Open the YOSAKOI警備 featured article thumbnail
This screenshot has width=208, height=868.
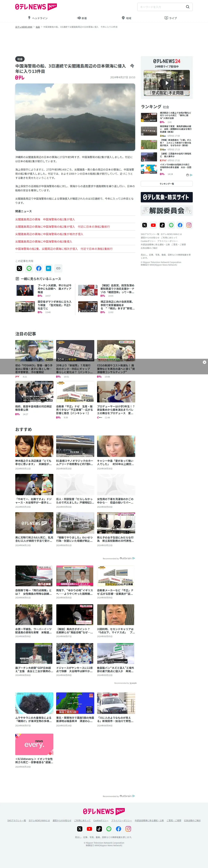(x=34, y=351)
